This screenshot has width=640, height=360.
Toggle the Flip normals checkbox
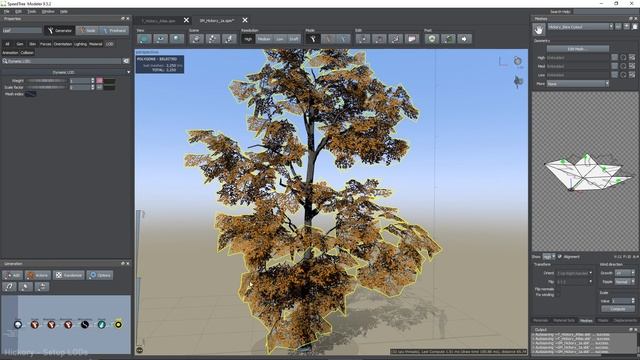557,289
